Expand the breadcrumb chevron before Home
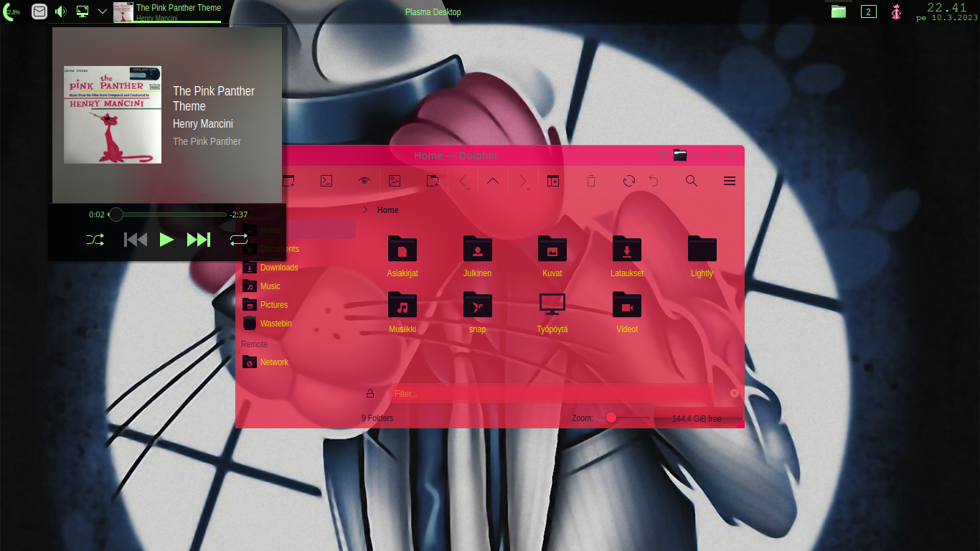This screenshot has width=980, height=551. pyautogui.click(x=365, y=209)
